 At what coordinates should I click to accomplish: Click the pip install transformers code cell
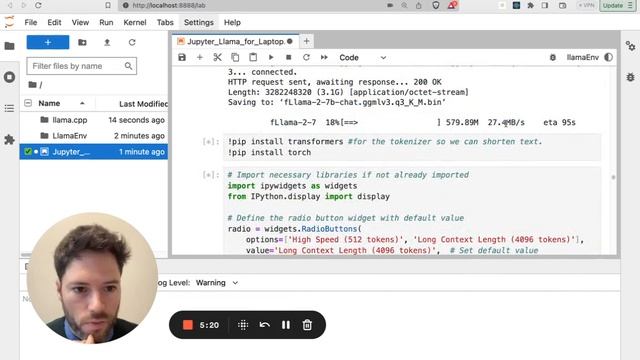click(412, 147)
